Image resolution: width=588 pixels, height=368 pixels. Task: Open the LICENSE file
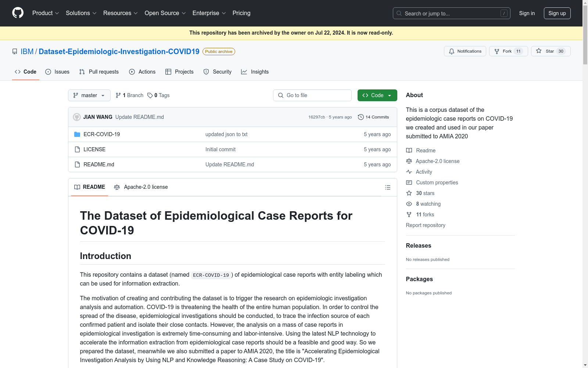coord(94,149)
